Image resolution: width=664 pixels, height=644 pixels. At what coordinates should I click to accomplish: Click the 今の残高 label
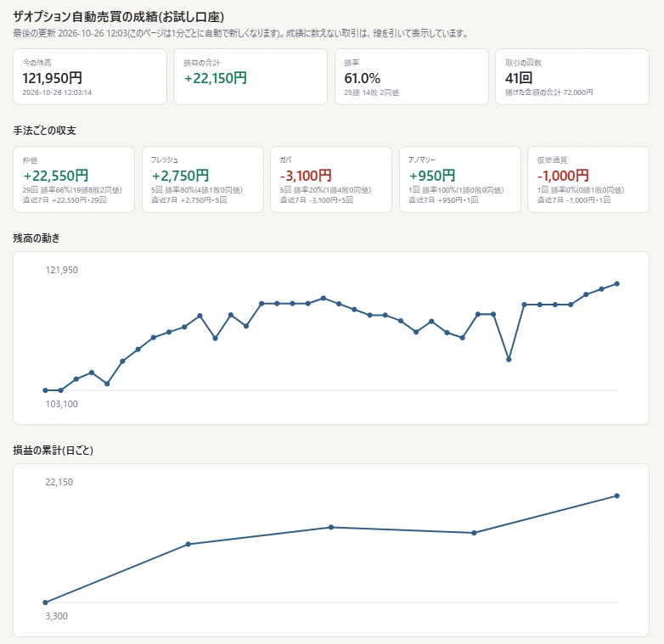pyautogui.click(x=37, y=63)
